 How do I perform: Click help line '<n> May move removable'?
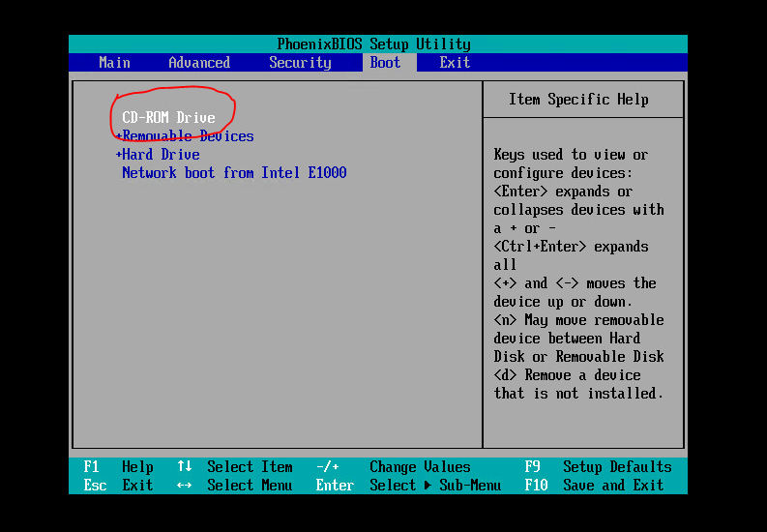click(578, 320)
